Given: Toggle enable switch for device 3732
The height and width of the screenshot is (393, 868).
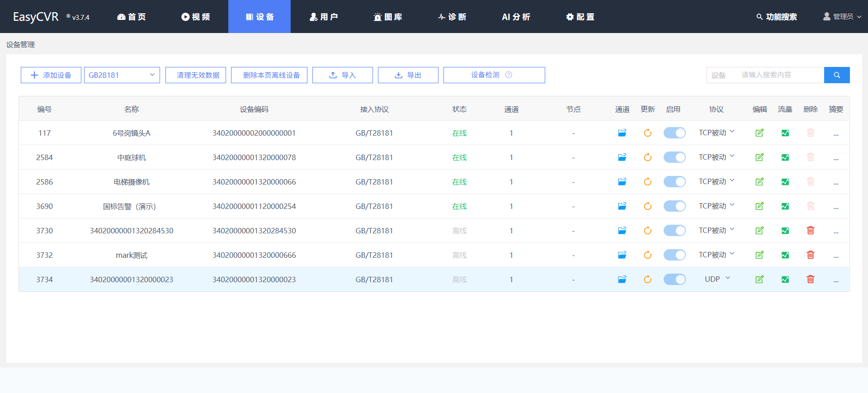Looking at the screenshot, I should click(675, 255).
